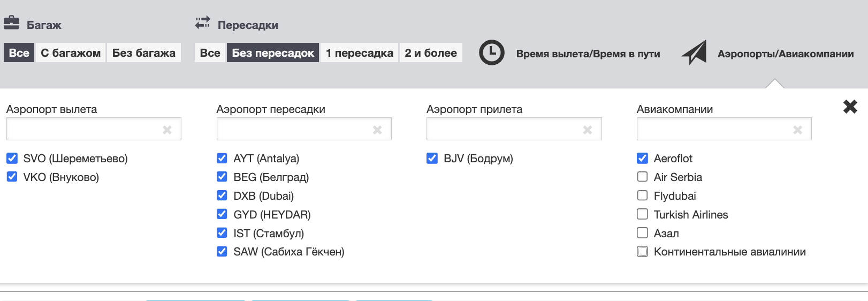Expand the Время вылета/Время в пути filter

[x=588, y=54]
